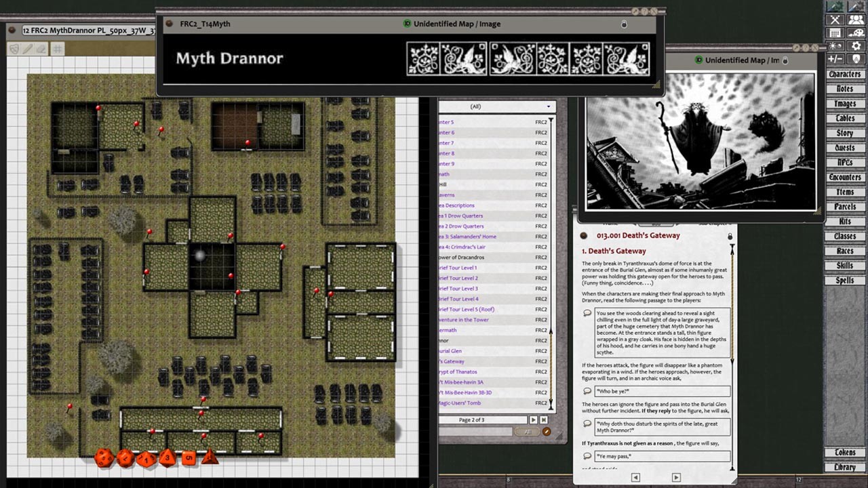
Task: Open the Party Sheet icon in the top-right toolbar
Action: (856, 19)
